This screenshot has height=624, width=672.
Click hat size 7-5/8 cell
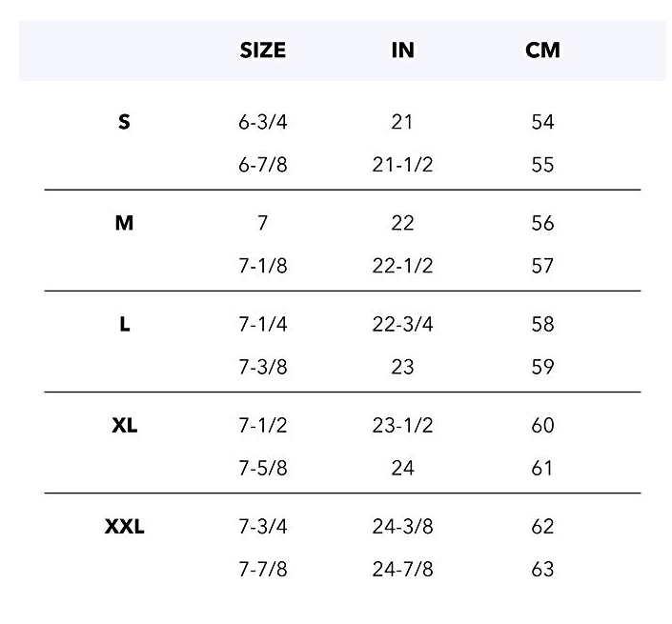(262, 468)
